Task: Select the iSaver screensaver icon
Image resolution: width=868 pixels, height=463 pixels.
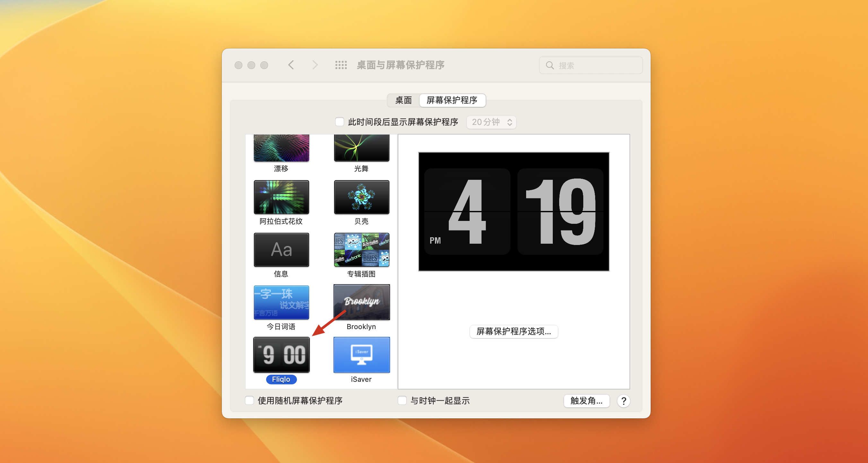Action: click(361, 355)
